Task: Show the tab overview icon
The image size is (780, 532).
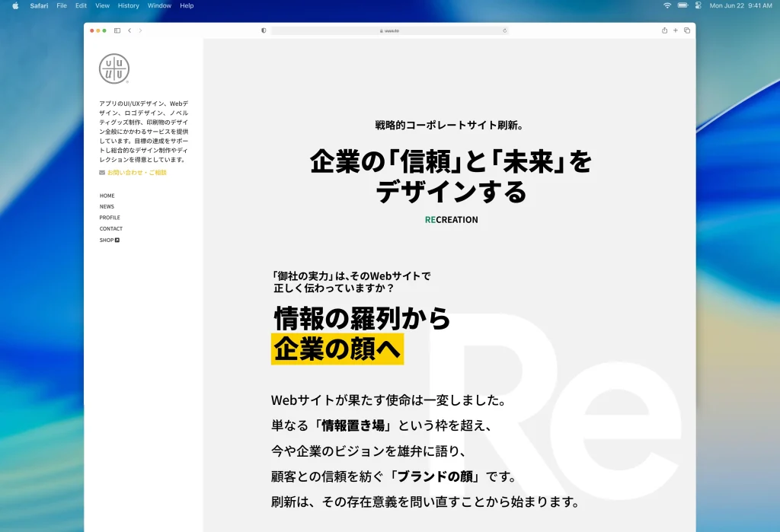Action: pos(686,30)
